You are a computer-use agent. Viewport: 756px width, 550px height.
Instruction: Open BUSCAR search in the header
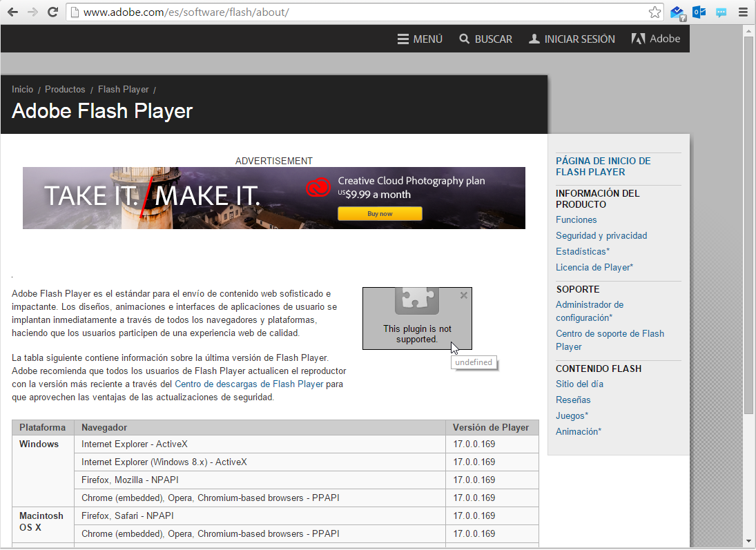(x=485, y=39)
